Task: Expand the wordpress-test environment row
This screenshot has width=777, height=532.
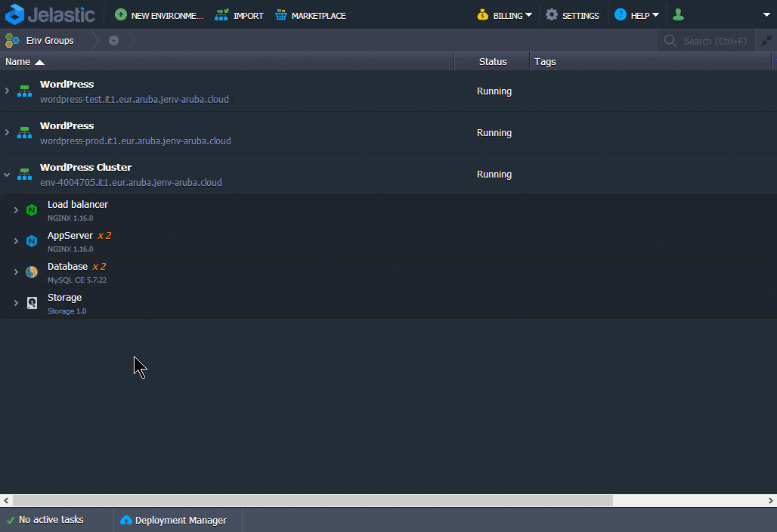Action: (7, 91)
